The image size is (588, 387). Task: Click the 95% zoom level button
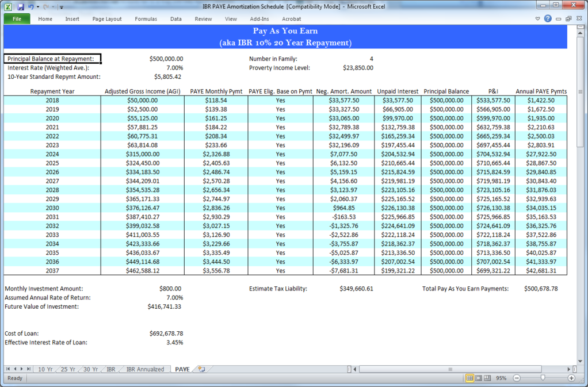coord(501,378)
